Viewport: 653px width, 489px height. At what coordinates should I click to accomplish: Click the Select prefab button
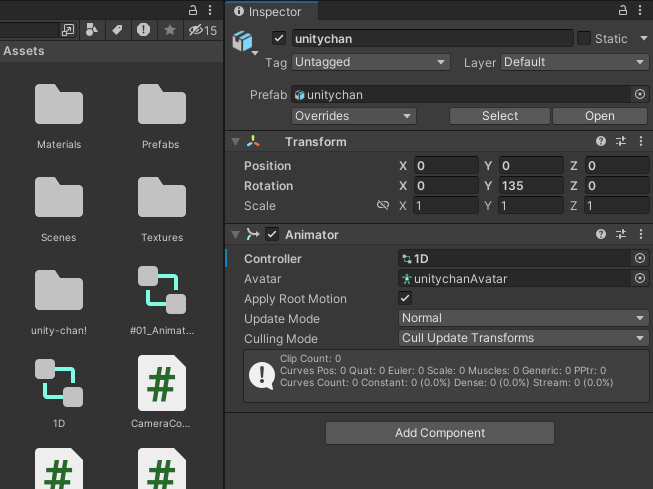click(x=500, y=116)
